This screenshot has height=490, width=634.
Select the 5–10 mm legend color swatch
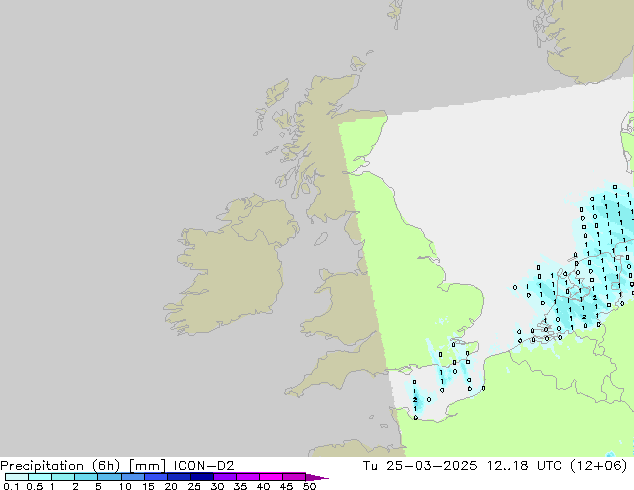[x=110, y=477]
